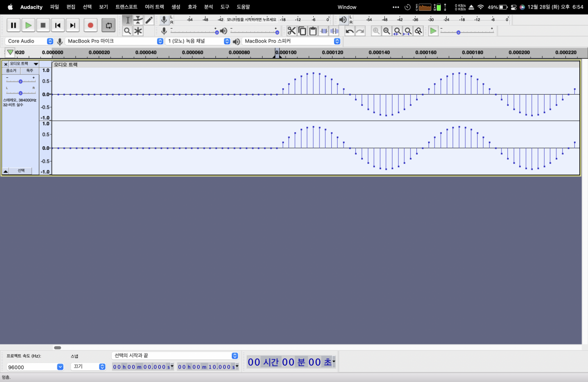The image size is (588, 382).
Task: Click record meter to start monitoring
Action: (251, 20)
